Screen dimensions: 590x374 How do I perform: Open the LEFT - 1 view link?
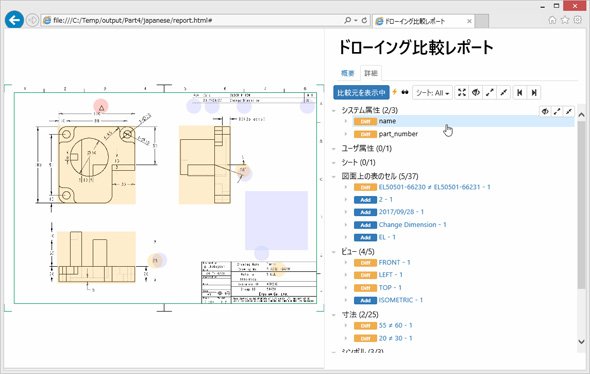point(391,275)
